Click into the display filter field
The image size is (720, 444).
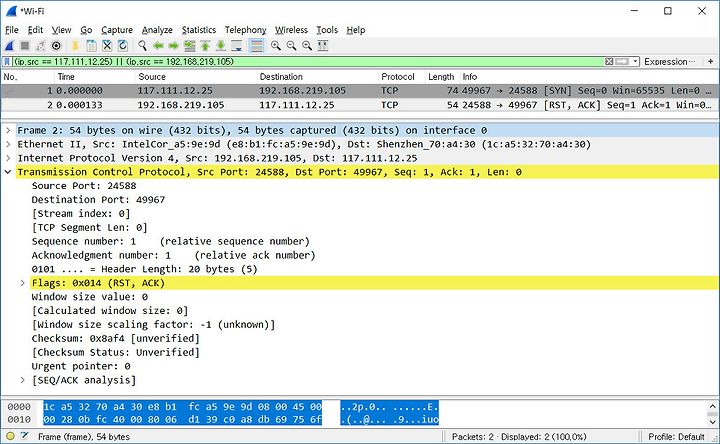[308, 62]
